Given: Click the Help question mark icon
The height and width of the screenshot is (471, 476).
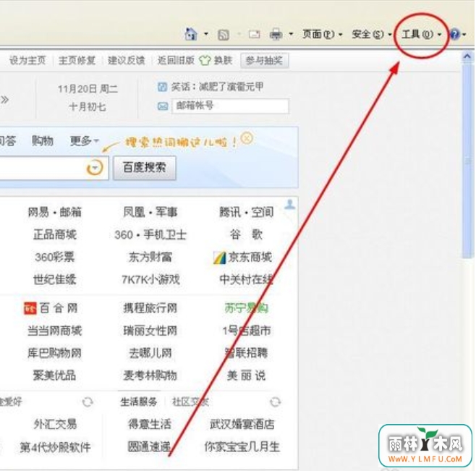Looking at the screenshot, I should point(454,34).
